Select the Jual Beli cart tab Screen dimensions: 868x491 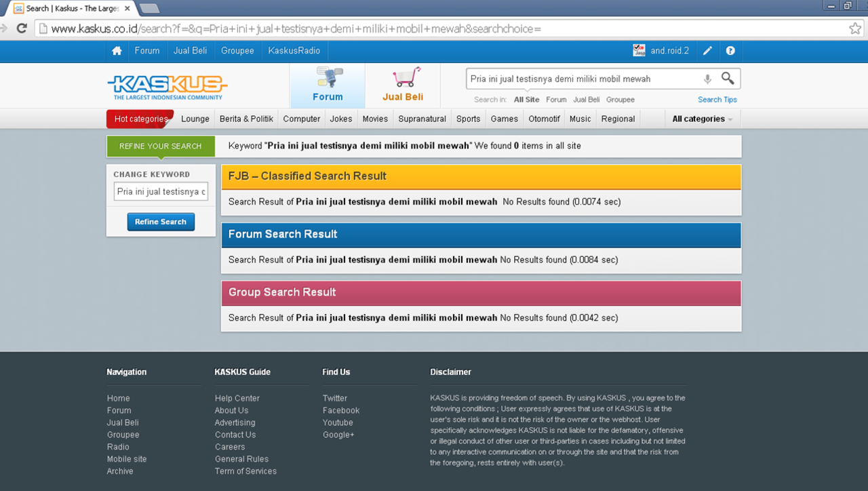click(403, 85)
